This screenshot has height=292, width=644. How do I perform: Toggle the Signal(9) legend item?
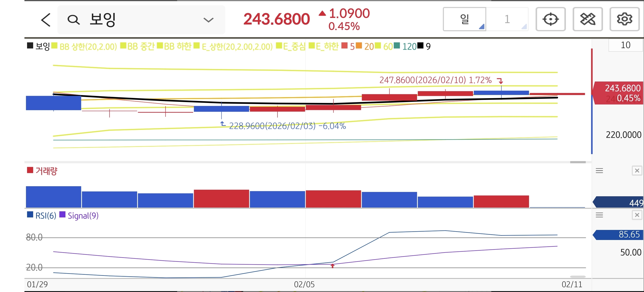coord(83,216)
